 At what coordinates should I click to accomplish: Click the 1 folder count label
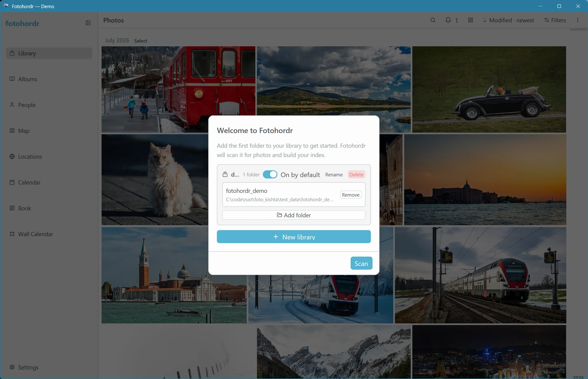point(251,174)
